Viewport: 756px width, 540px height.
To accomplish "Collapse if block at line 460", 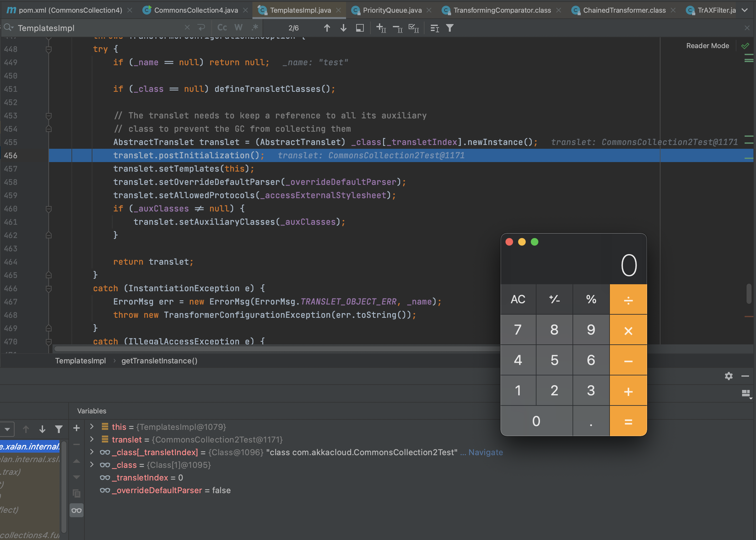I will 48,209.
